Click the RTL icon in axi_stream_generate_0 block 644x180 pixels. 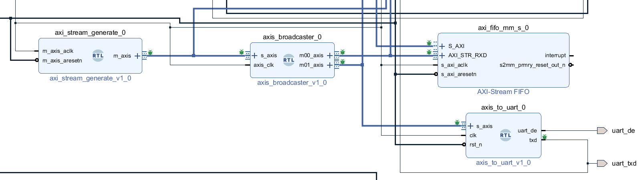tap(98, 56)
